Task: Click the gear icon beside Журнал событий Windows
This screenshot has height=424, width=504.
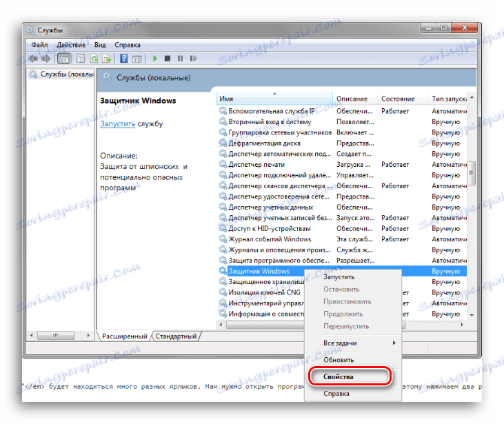Action: coord(223,239)
